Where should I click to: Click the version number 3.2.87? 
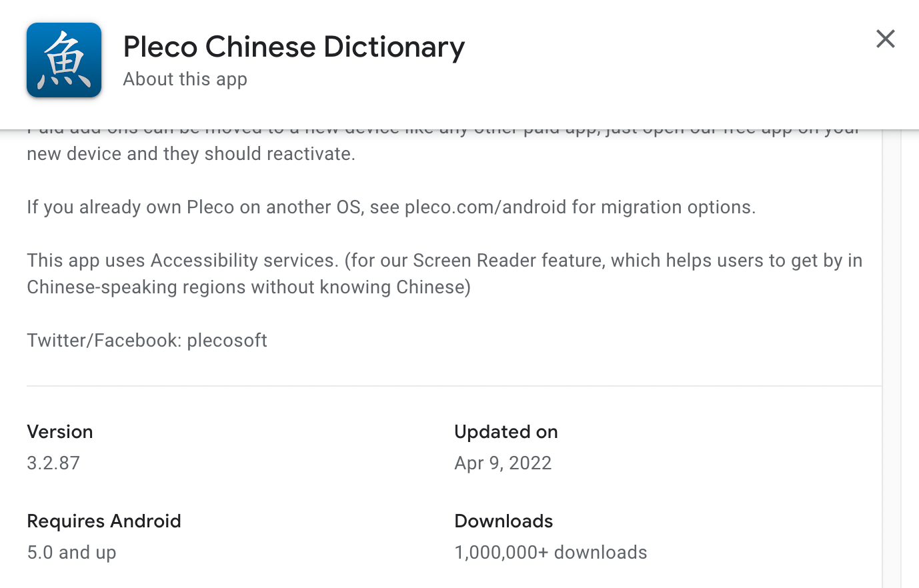pos(53,463)
